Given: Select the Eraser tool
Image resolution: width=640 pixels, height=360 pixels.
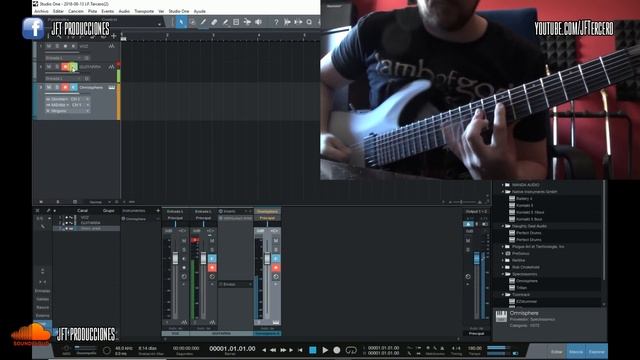Looking at the screenshot, I should (x=214, y=22).
